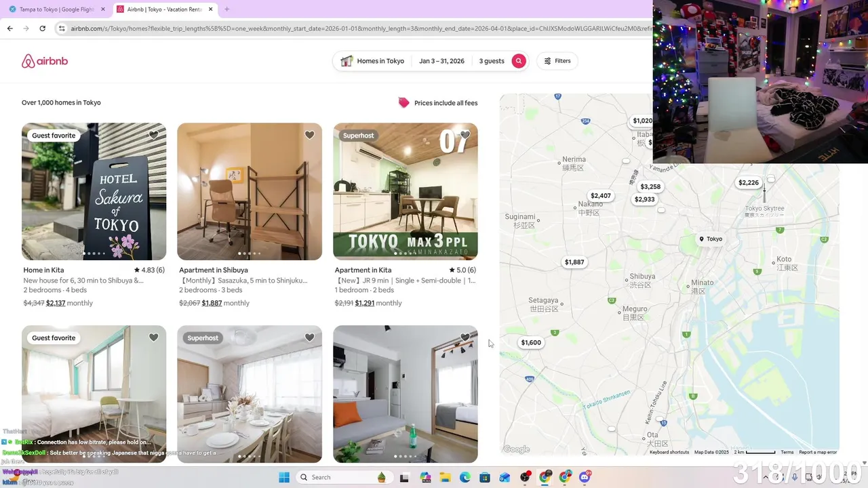Screen dimensions: 868x488
Task: Favorite the Apartment in Shibuya listing heart
Action: pos(309,135)
